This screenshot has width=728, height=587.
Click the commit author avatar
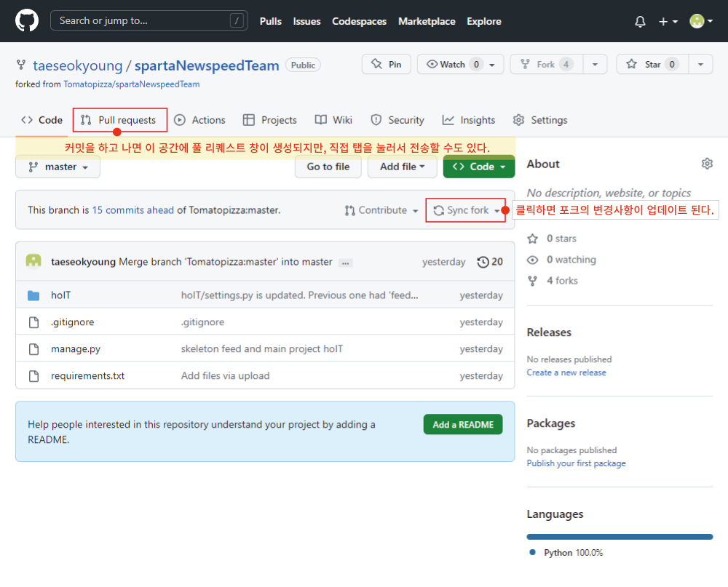33,261
